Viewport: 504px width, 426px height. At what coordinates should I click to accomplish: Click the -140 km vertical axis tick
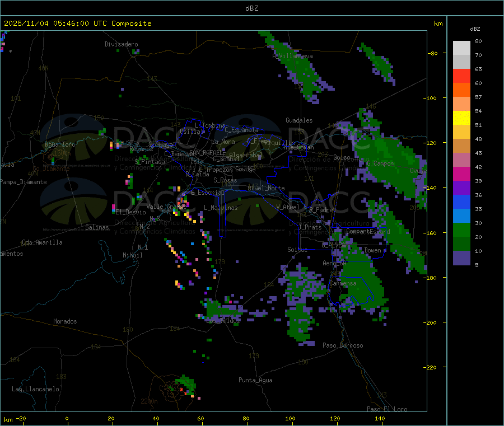tap(431, 188)
